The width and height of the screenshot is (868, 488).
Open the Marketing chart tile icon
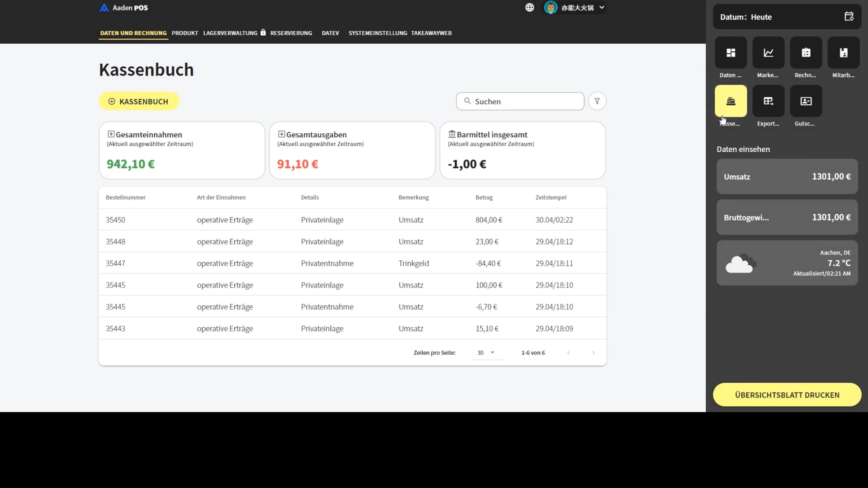pos(768,53)
